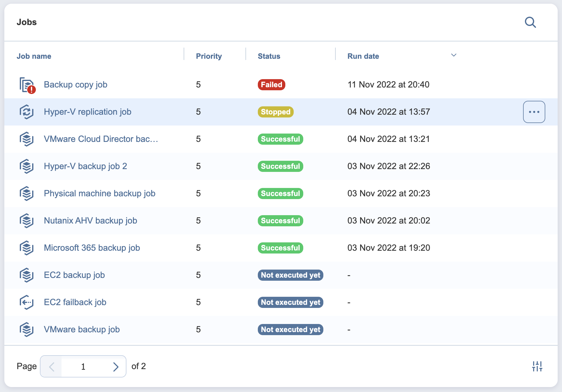Click the Backup copy job failed icon
The width and height of the screenshot is (562, 392).
(x=27, y=85)
